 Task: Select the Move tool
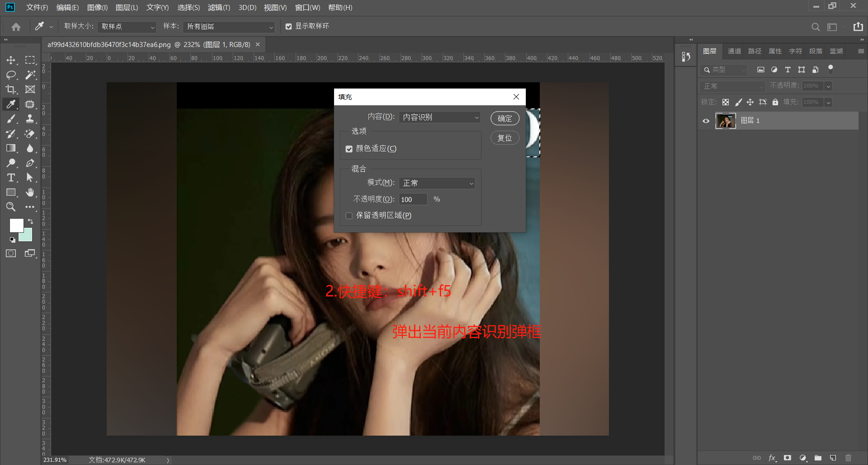(11, 60)
